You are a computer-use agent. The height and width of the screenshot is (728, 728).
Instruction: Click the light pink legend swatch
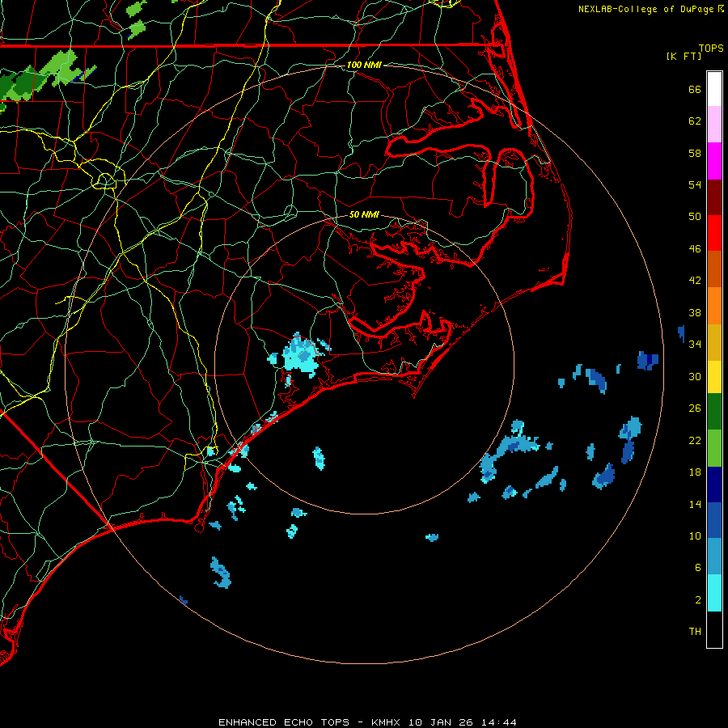(714, 125)
